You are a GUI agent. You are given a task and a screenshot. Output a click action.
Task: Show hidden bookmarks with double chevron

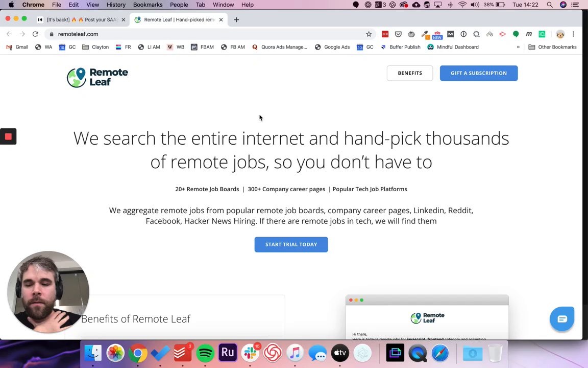pos(518,48)
